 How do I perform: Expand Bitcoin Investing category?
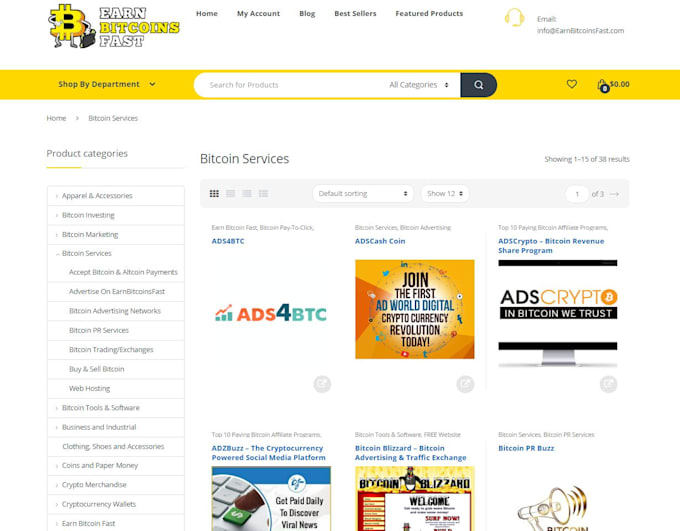pyautogui.click(x=57, y=216)
